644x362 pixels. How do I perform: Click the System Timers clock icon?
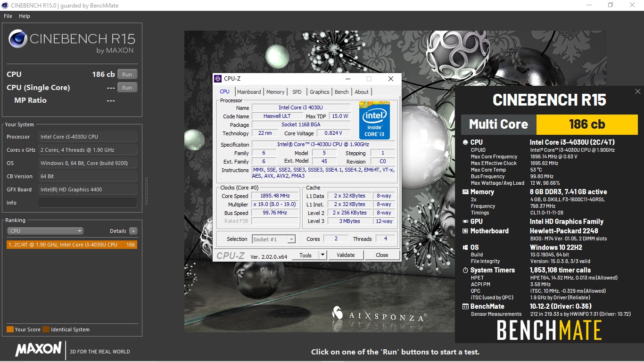(x=465, y=270)
